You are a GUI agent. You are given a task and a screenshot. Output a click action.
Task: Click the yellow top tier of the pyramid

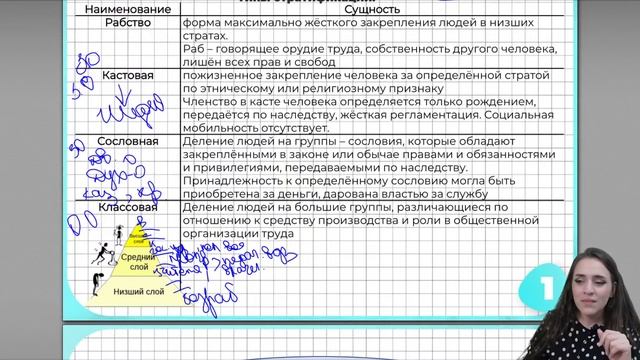[x=138, y=237]
